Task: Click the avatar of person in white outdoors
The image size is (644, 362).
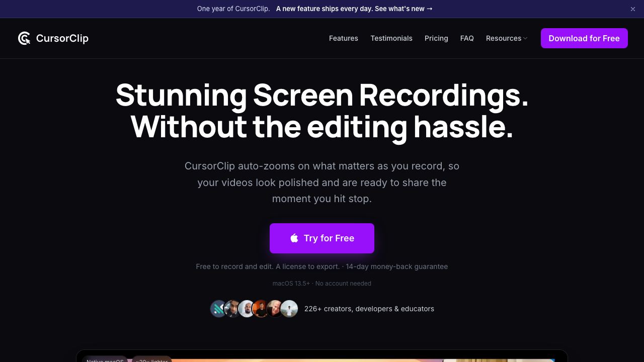Action: pos(289,309)
